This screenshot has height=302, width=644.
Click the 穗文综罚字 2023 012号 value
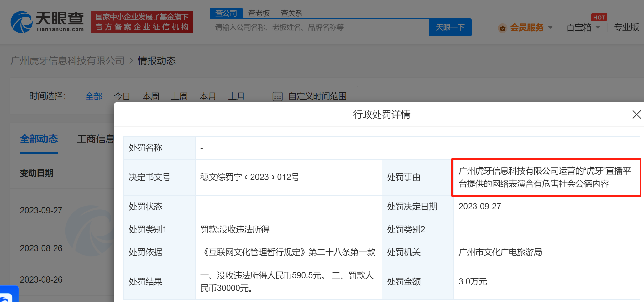(x=250, y=177)
